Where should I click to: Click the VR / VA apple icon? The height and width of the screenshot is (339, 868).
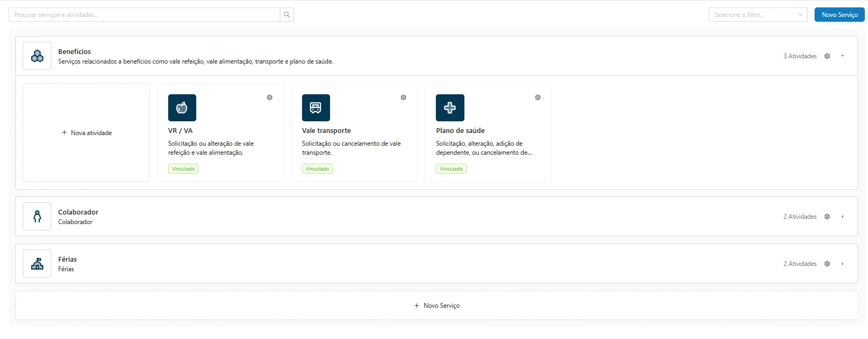182,108
